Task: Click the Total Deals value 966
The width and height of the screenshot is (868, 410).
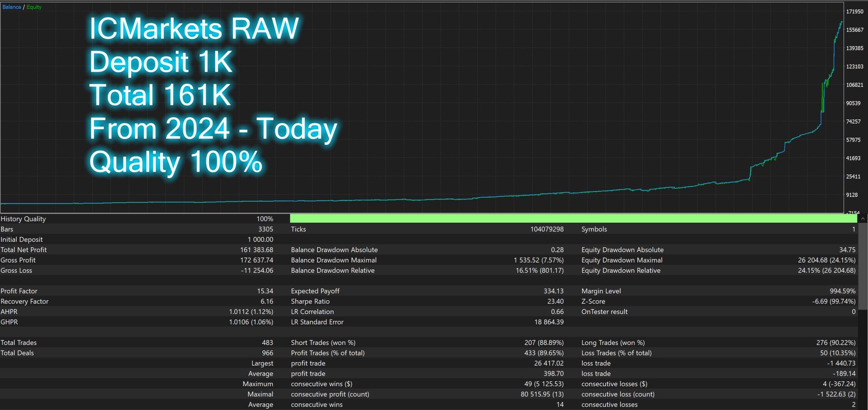Action: point(268,353)
